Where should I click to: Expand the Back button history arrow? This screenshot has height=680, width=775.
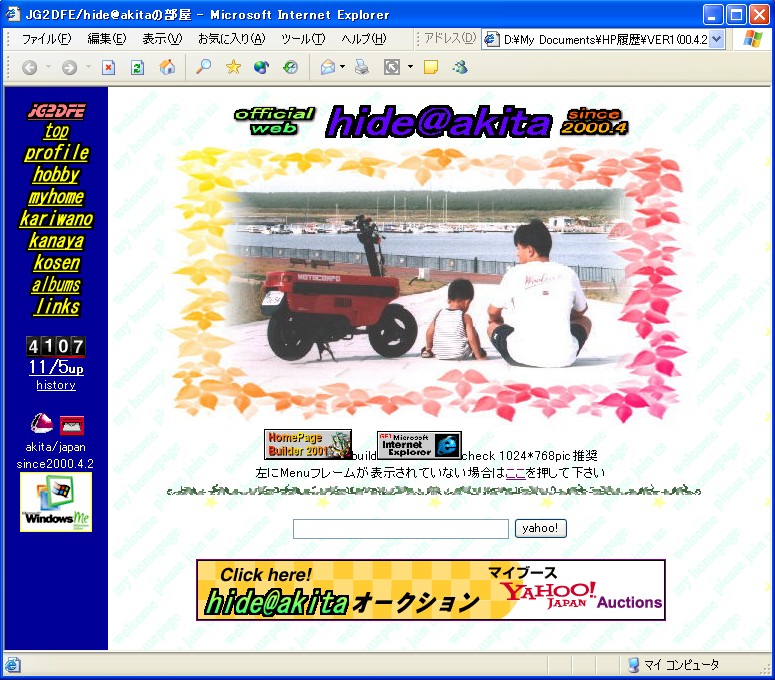tap(47, 68)
